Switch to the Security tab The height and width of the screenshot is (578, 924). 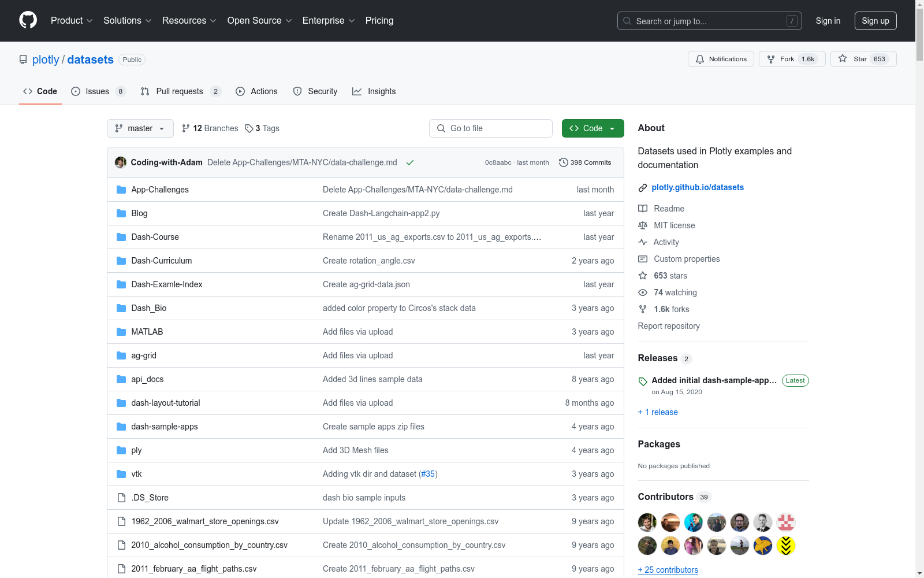(x=315, y=91)
